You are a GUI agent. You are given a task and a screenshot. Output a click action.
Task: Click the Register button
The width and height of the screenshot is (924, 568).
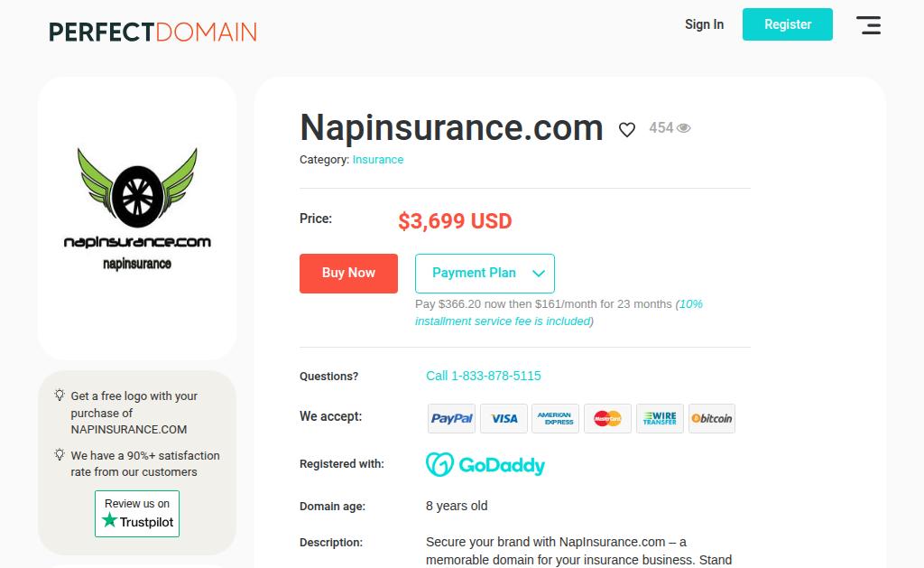(787, 24)
